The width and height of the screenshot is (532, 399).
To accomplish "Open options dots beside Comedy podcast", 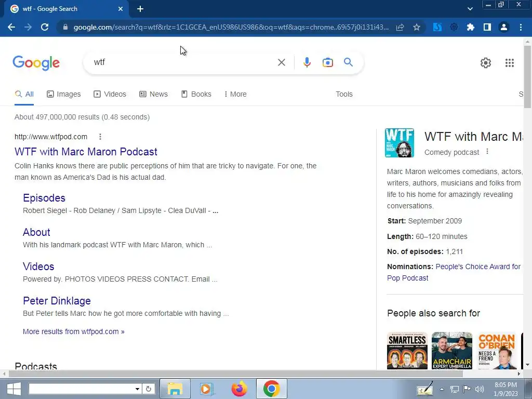I will tap(487, 152).
